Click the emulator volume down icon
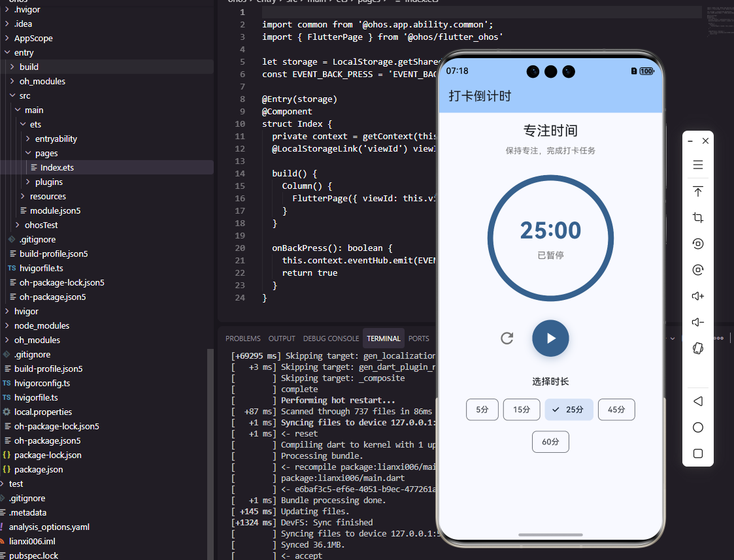Viewport: 734px width, 560px height. point(698,322)
